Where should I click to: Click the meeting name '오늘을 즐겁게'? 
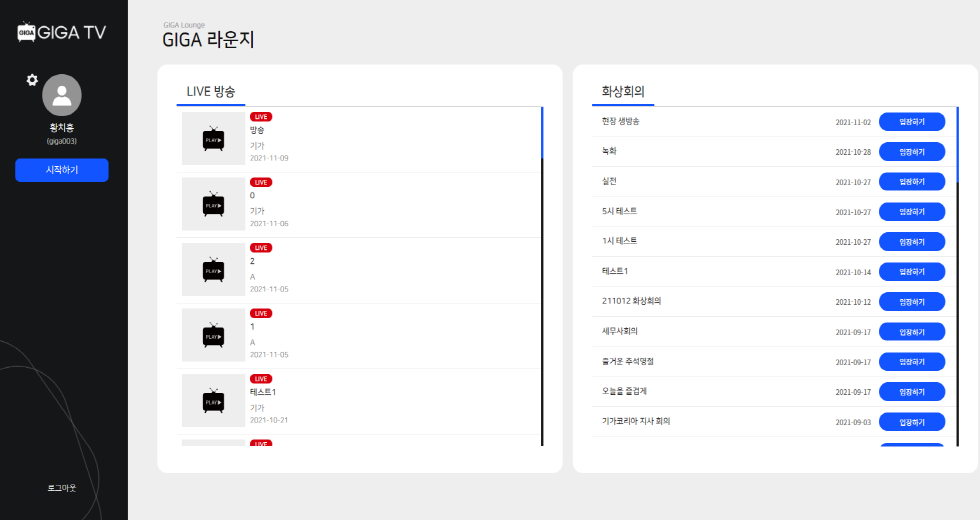tap(624, 391)
